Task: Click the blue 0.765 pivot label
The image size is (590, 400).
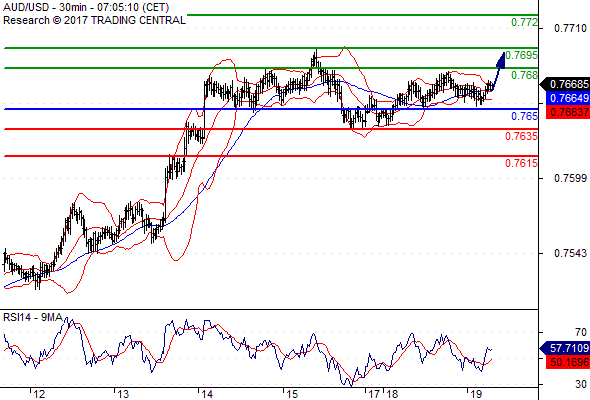Action: (524, 116)
